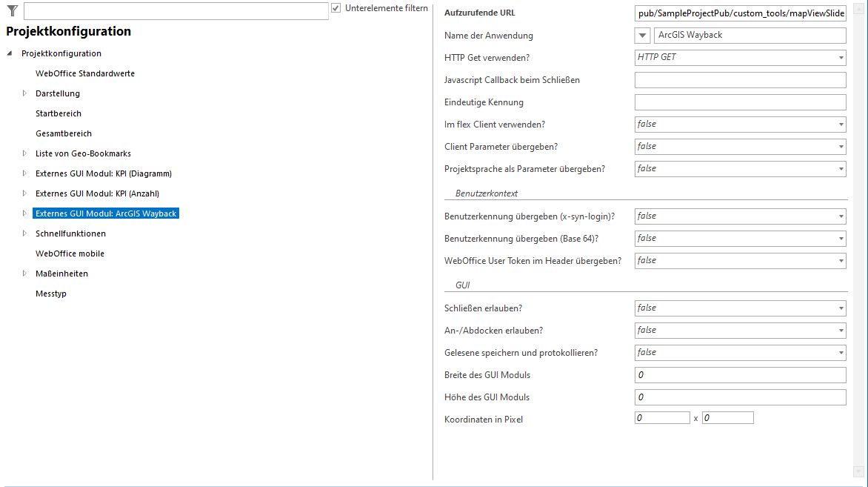The width and height of the screenshot is (868, 487).
Task: Select the Messtyp tree entry
Action: [x=50, y=293]
